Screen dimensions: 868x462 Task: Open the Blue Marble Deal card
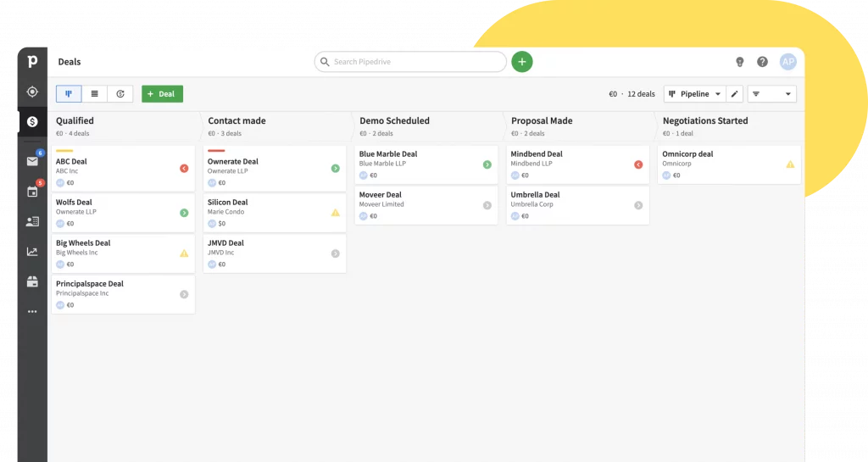coord(426,164)
